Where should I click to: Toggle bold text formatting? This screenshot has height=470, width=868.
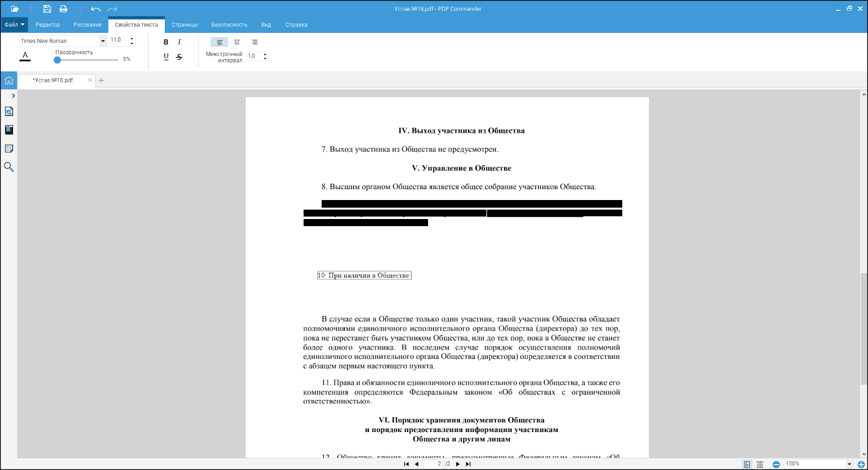[166, 42]
